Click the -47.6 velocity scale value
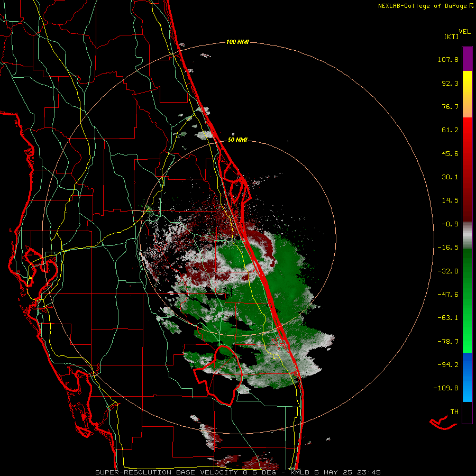The image size is (476, 476). tap(448, 295)
